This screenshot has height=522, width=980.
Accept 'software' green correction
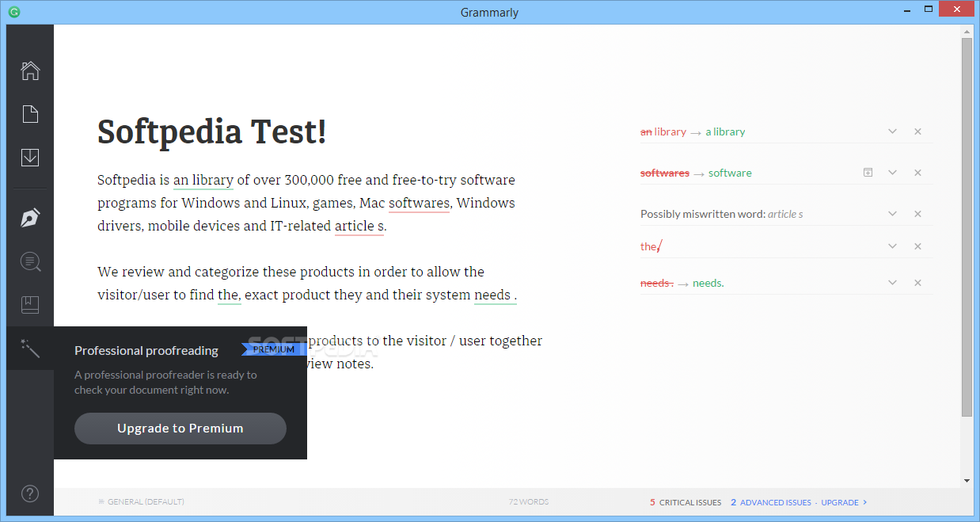[730, 173]
